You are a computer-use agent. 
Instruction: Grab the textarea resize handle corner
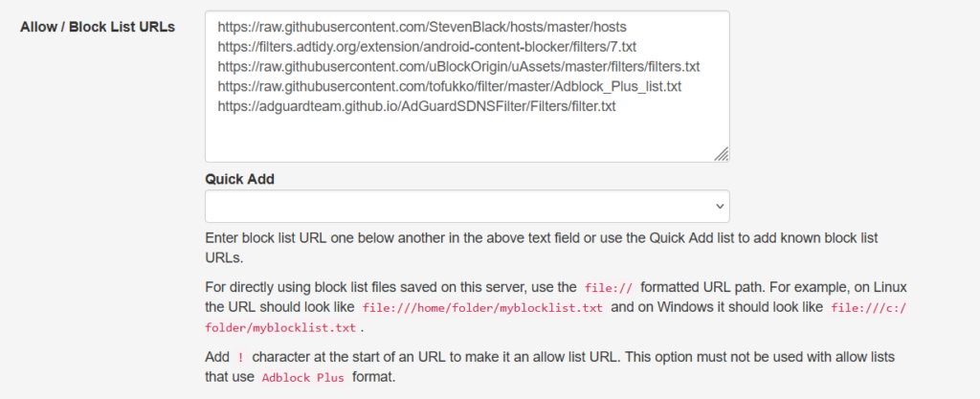coord(721,153)
